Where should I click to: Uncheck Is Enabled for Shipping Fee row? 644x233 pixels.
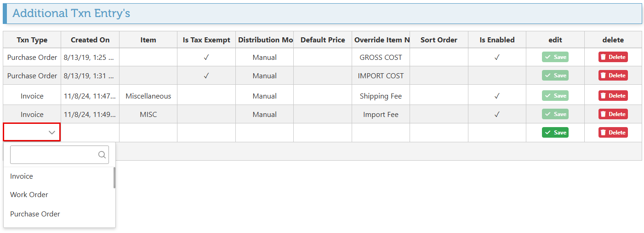tap(496, 96)
